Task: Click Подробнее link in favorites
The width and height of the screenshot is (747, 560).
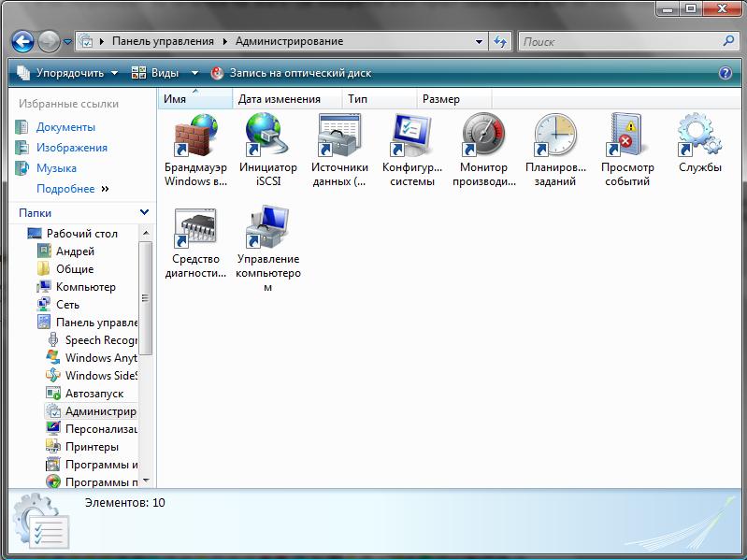Action: click(65, 189)
